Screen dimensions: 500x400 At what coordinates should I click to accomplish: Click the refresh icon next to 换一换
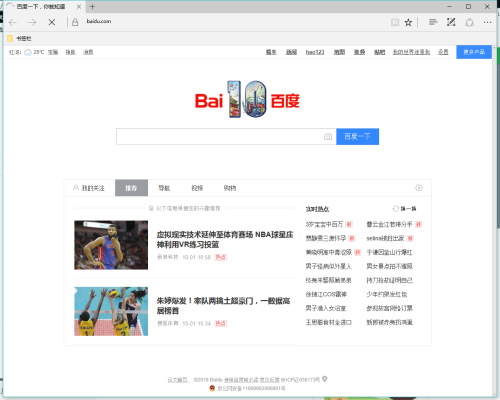396,209
